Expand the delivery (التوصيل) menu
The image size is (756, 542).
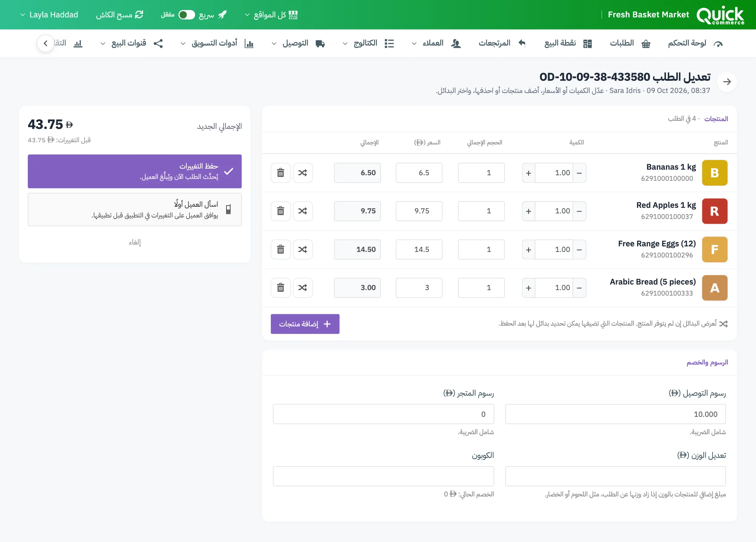click(x=298, y=43)
